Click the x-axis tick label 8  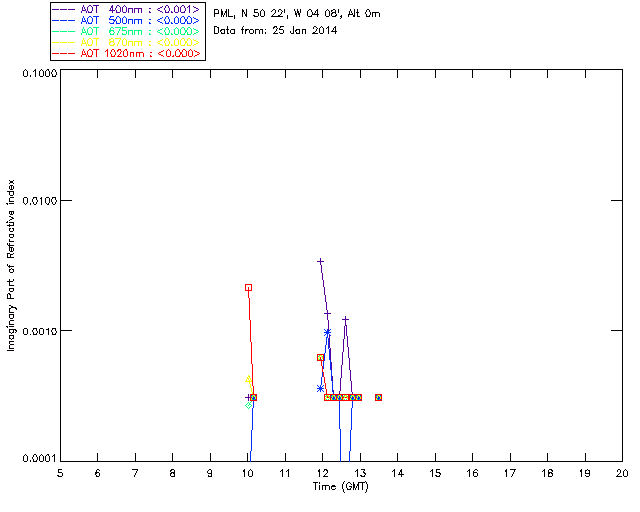tap(173, 473)
